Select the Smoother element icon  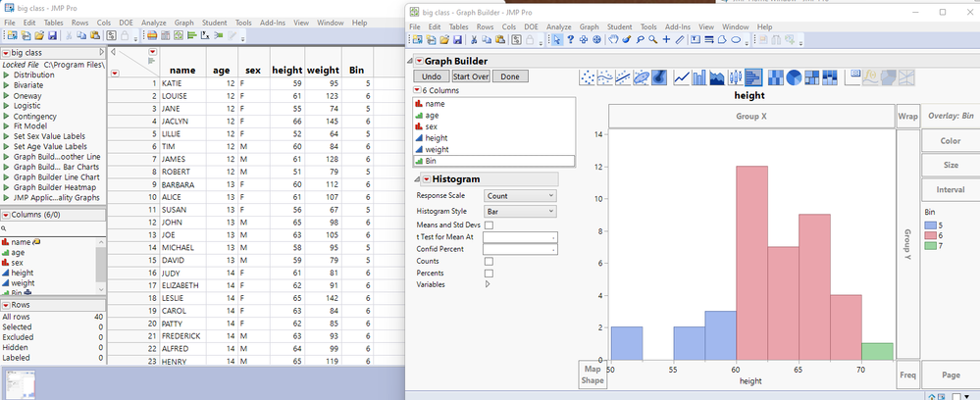605,77
